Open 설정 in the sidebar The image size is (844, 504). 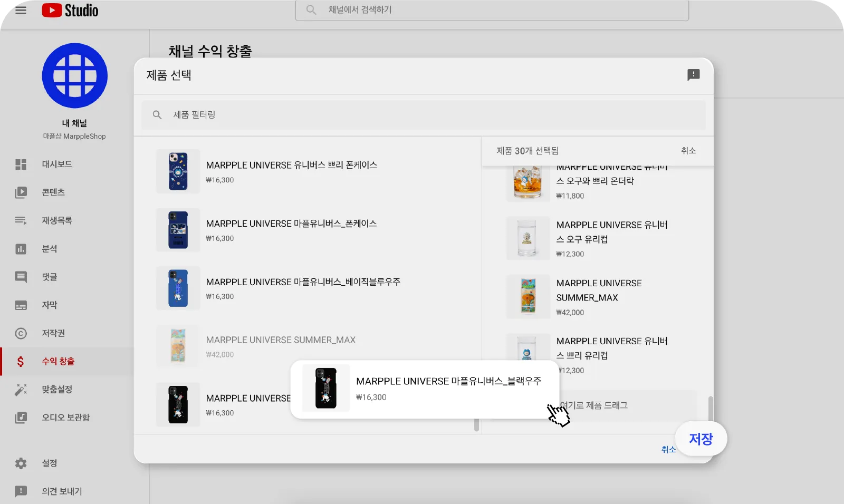(50, 463)
